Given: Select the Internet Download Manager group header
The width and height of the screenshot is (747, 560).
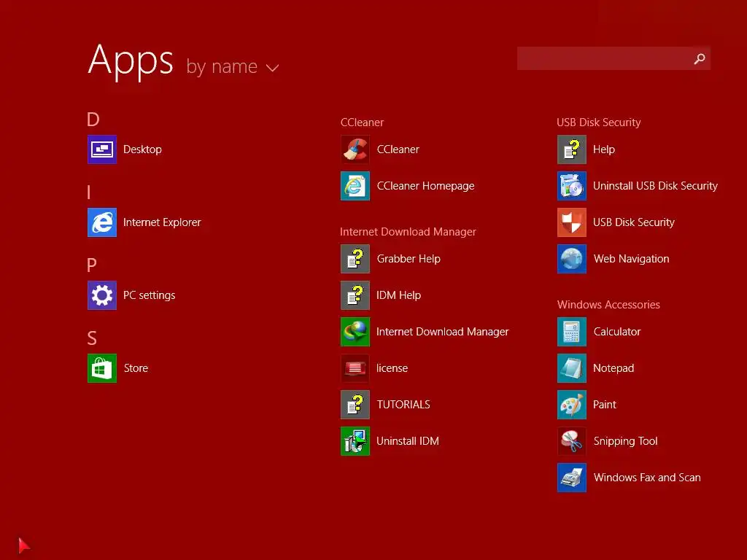Looking at the screenshot, I should 408,232.
